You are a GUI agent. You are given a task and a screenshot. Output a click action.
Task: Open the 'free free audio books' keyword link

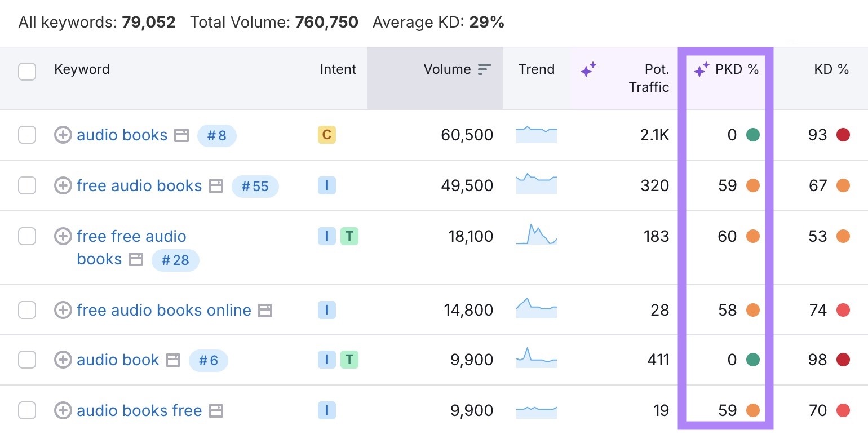click(x=132, y=236)
